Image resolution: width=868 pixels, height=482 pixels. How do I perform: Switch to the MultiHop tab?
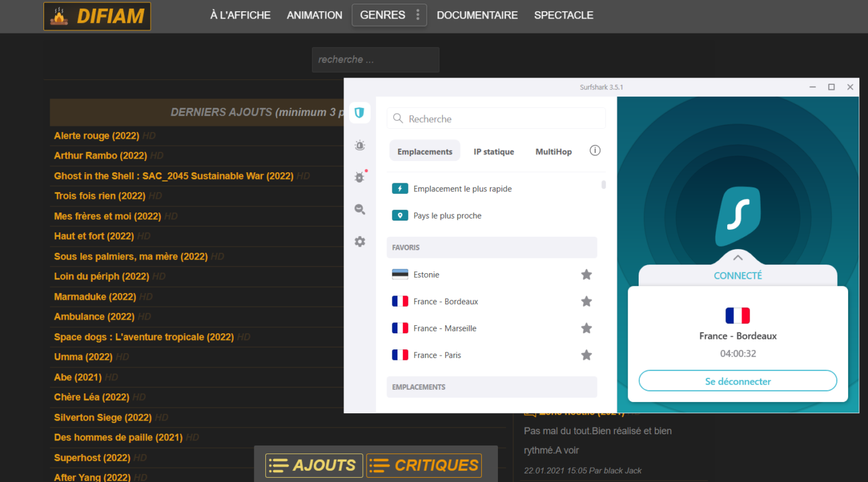(554, 151)
